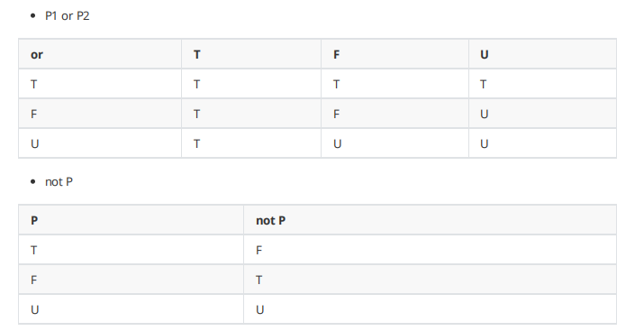Click the F result for not T
The height and width of the screenshot is (331, 644).
430,250
